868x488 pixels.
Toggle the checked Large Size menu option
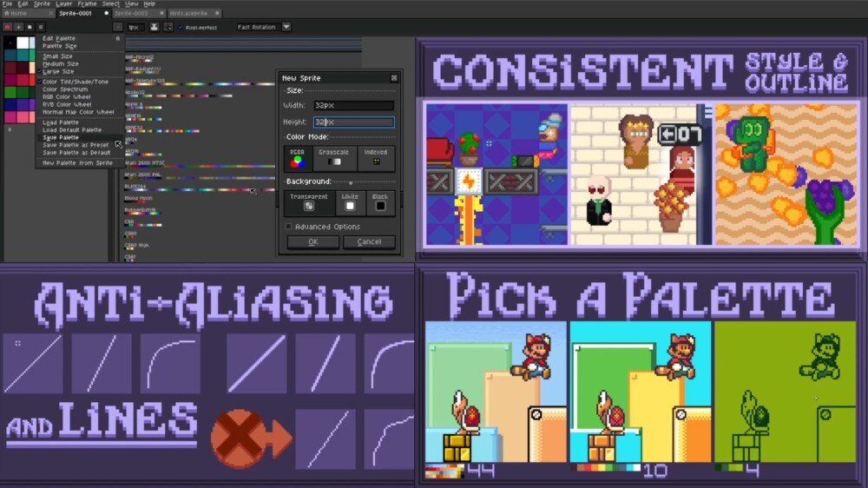tap(58, 71)
